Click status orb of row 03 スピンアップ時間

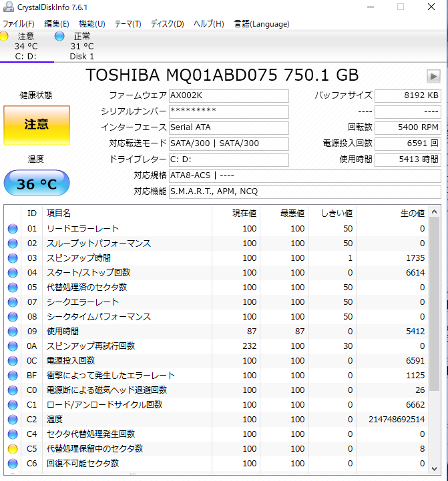(13, 258)
